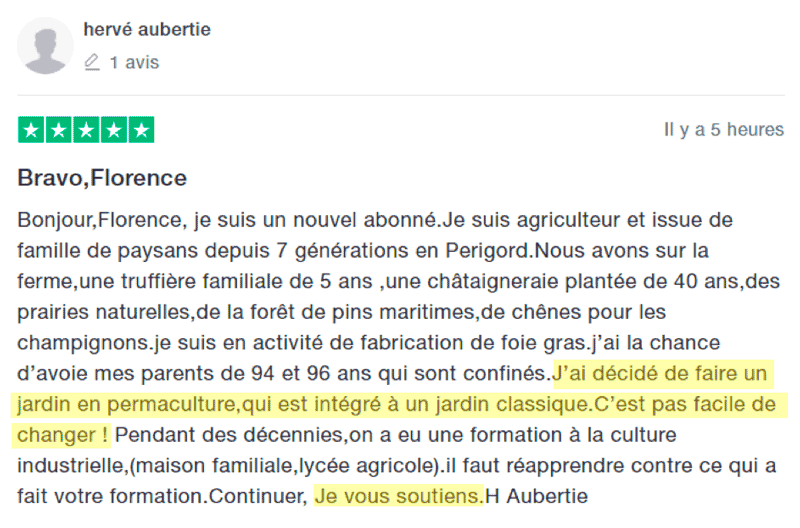Open the 'Bravo,Florence' review title
The width and height of the screenshot is (800, 528).
click(x=102, y=178)
